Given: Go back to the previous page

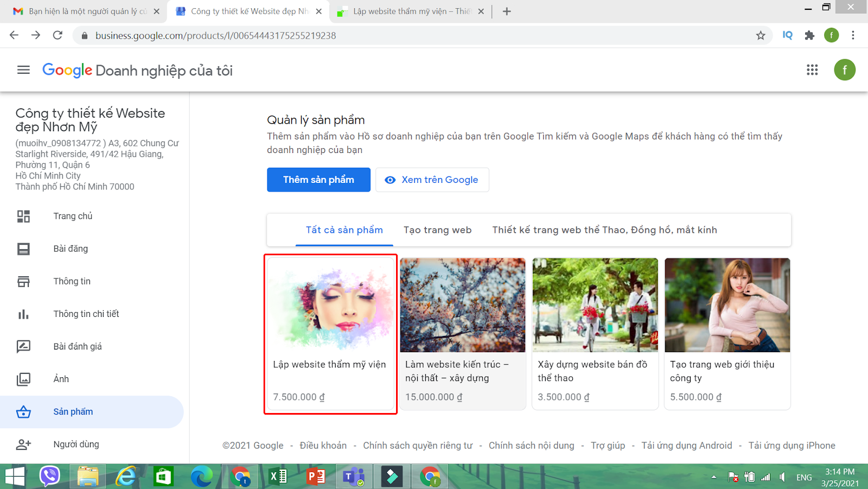Looking at the screenshot, I should pyautogui.click(x=14, y=35).
